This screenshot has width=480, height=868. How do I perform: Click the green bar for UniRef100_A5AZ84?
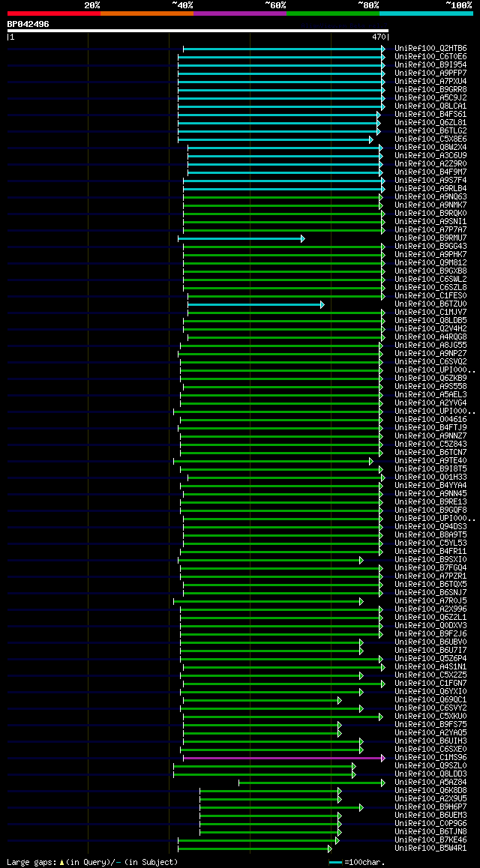[312, 783]
